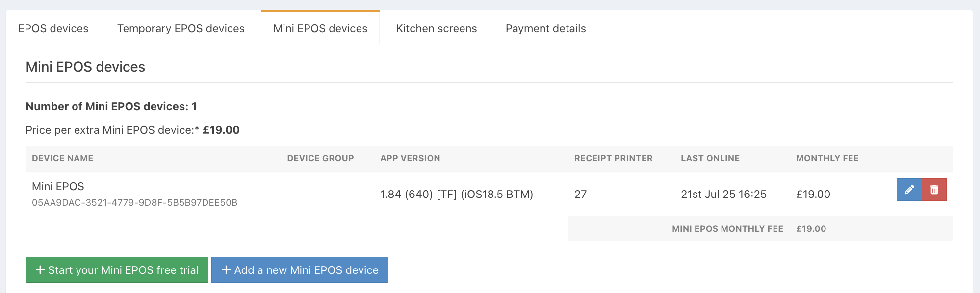Viewport: 980px width, 293px height.
Task: Click the device UUID text 05AA9DAC
Action: (135, 202)
